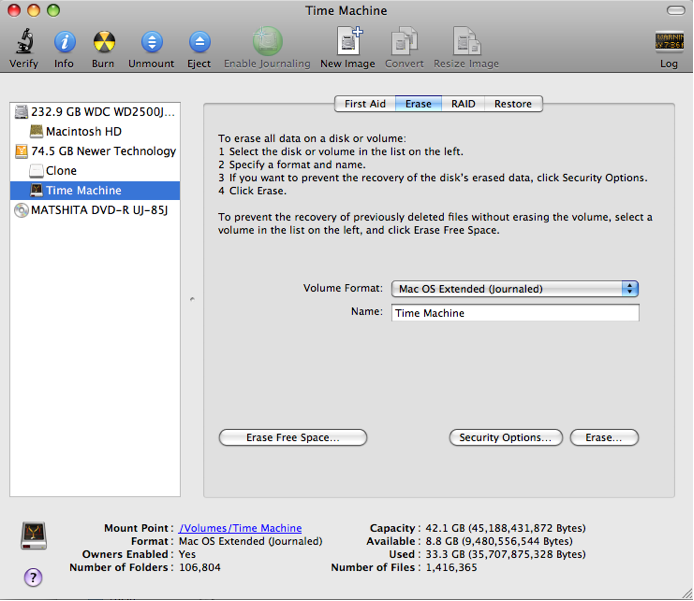Unmount the selected volume
The image size is (694, 601).
tap(151, 43)
